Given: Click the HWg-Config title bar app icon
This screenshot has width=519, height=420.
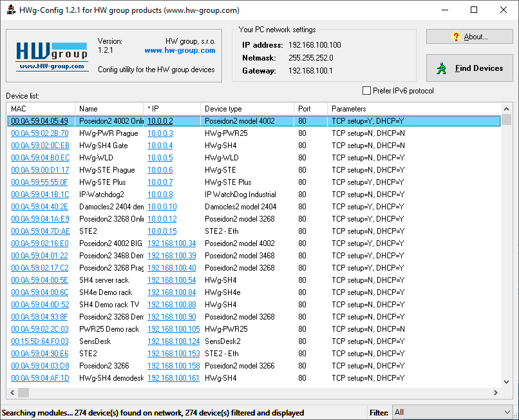Looking at the screenshot, I should pos(11,10).
